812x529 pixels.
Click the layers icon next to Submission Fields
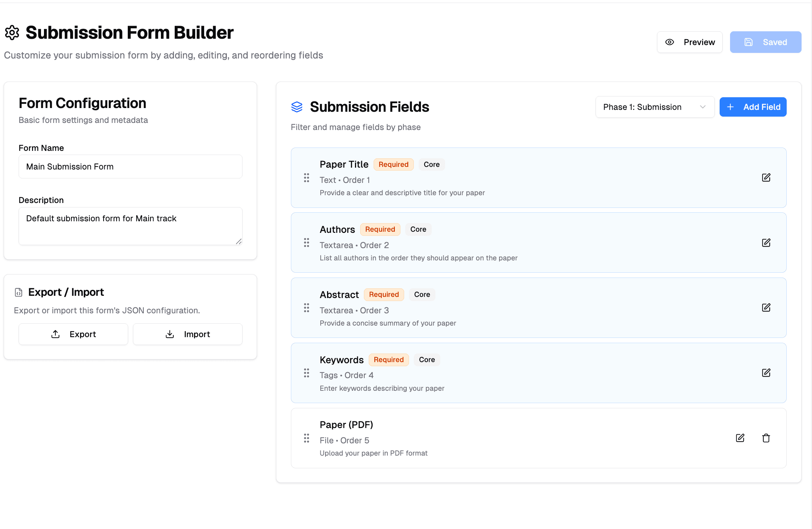pyautogui.click(x=296, y=107)
